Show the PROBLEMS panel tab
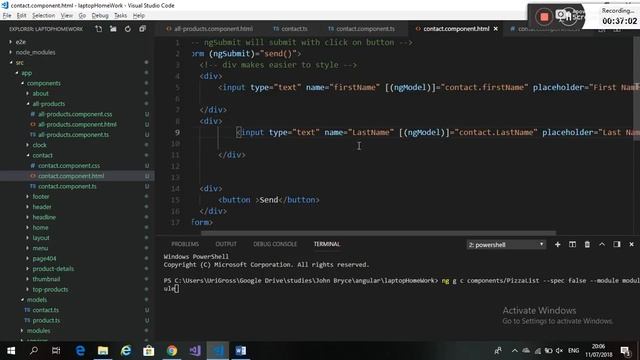Image resolution: width=640 pixels, height=360 pixels. click(x=185, y=244)
